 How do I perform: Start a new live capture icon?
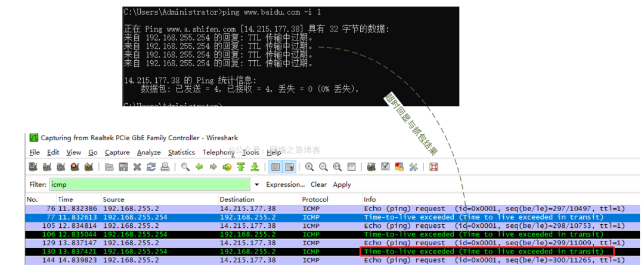pos(61,166)
